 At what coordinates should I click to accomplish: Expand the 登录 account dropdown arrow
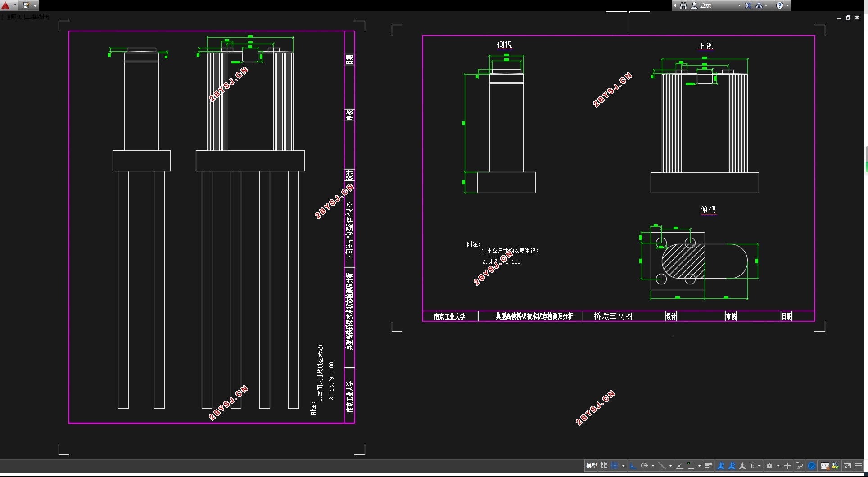click(739, 5)
